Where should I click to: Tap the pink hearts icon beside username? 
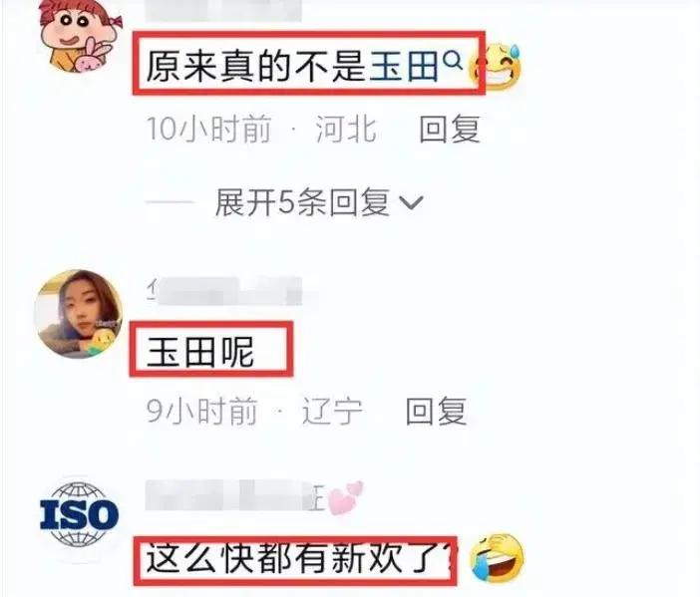click(345, 497)
